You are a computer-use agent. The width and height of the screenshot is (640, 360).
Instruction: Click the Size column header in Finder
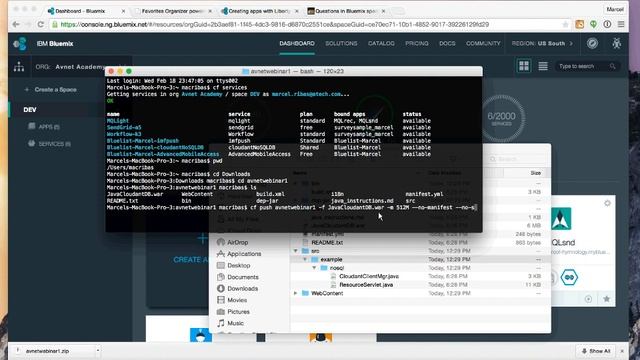[536, 173]
